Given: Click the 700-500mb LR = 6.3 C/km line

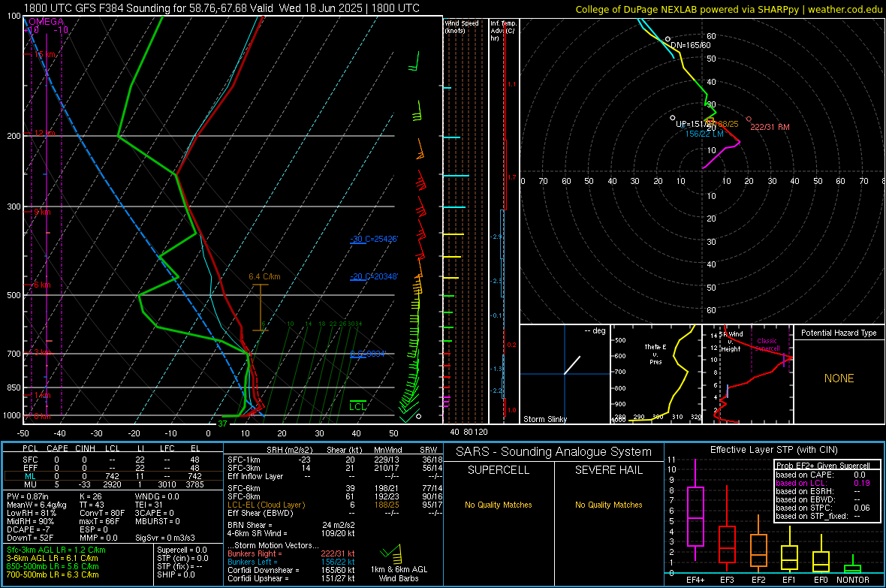Looking at the screenshot, I should pyautogui.click(x=53, y=574).
